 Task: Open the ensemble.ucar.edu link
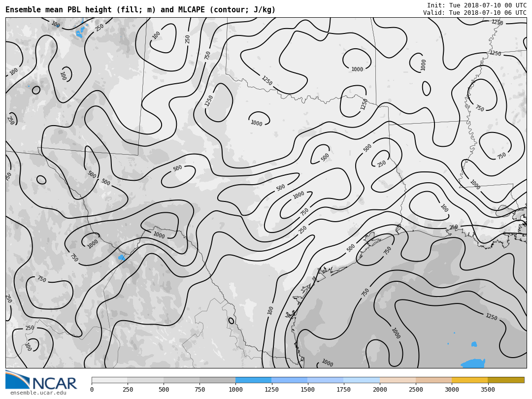pyautogui.click(x=38, y=393)
